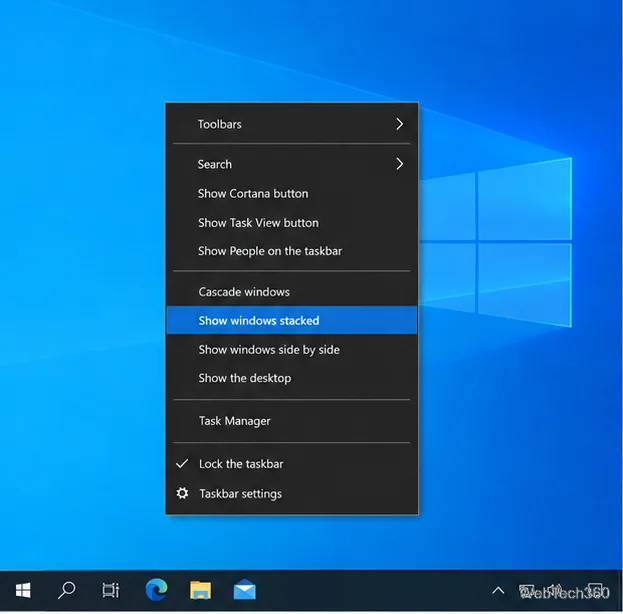Show hidden system tray icons
This screenshot has height=614, width=623.
coord(498,591)
